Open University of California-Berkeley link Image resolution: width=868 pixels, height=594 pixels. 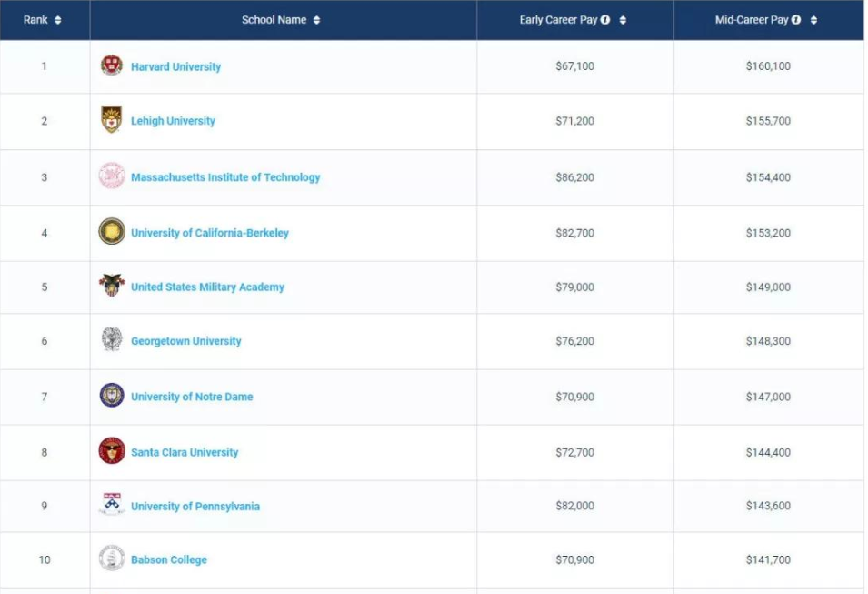pyautogui.click(x=210, y=233)
